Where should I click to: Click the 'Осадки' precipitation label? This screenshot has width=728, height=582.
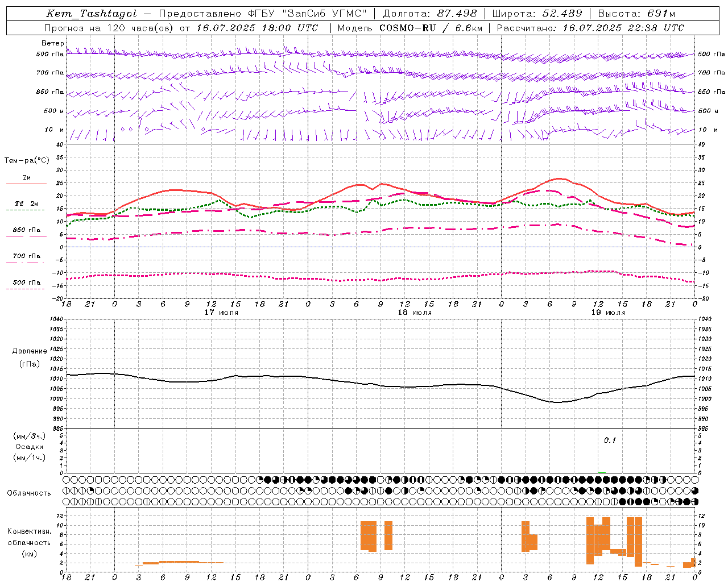pos(30,447)
